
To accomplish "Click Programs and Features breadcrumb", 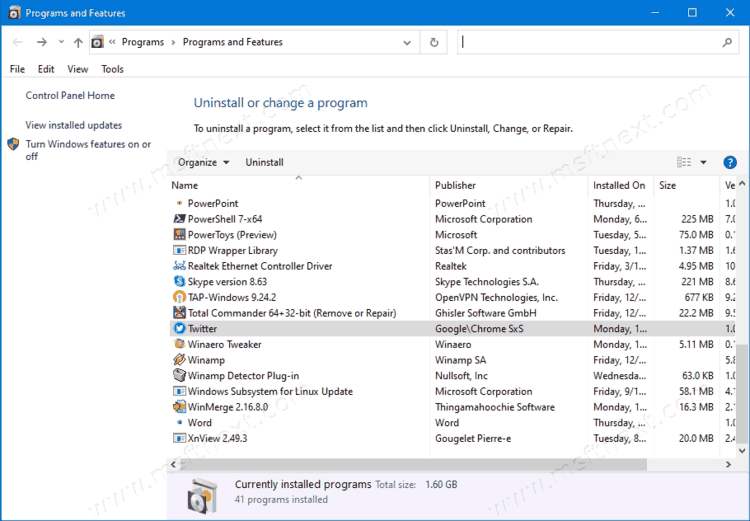I will [x=232, y=42].
